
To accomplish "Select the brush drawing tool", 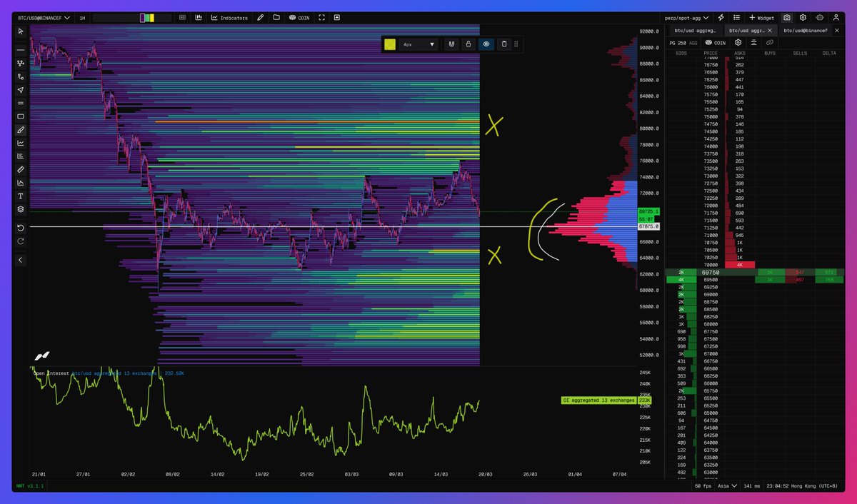I will pyautogui.click(x=21, y=130).
